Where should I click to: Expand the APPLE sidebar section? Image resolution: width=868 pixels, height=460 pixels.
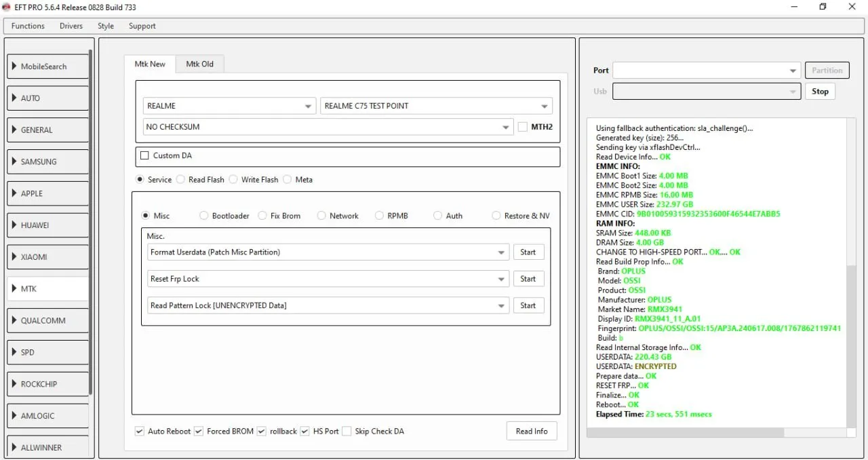(47, 193)
